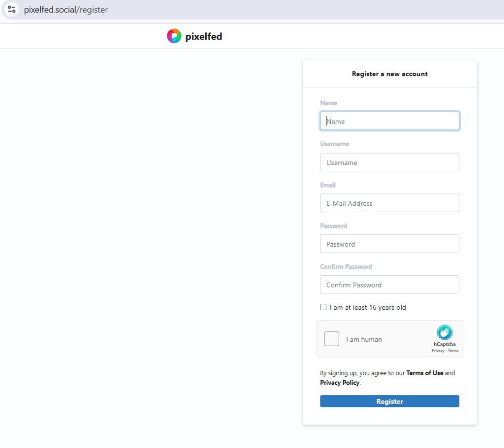The image size is (504, 448).
Task: Click the hCaptcha Privacy link
Action: click(438, 351)
